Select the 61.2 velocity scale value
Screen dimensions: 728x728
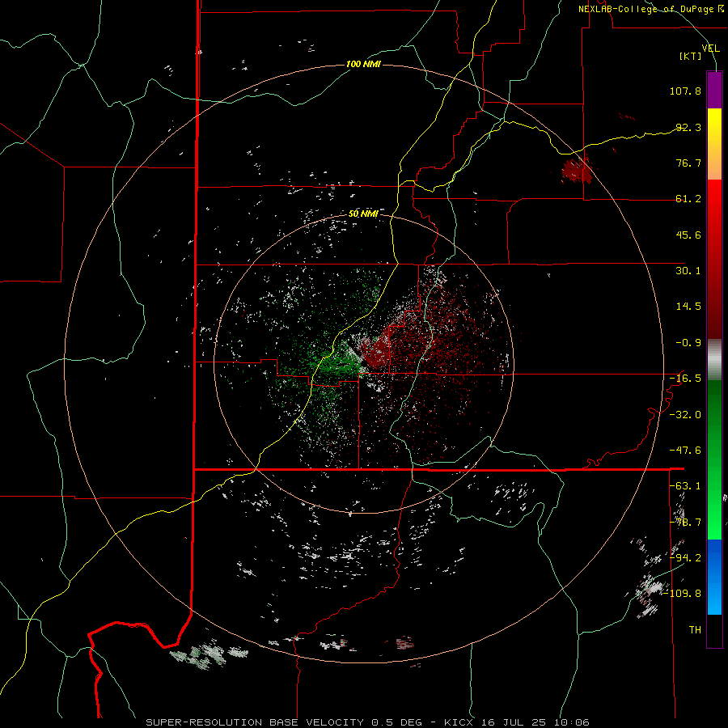[x=688, y=199]
